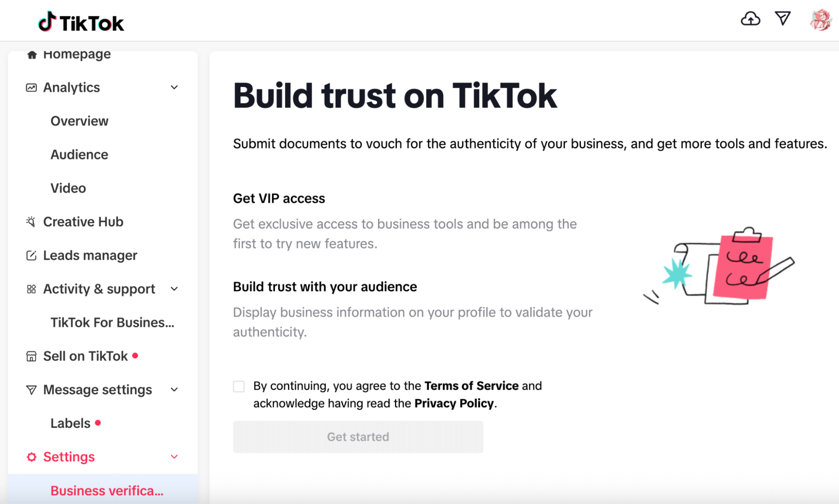The width and height of the screenshot is (839, 504).
Task: Switch to the Video analytics page
Action: tap(68, 188)
